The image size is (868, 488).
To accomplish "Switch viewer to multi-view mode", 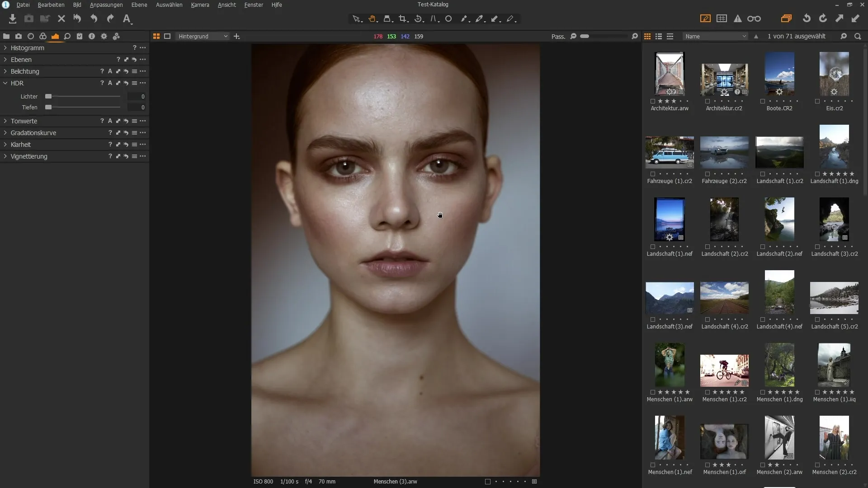I will click(156, 36).
